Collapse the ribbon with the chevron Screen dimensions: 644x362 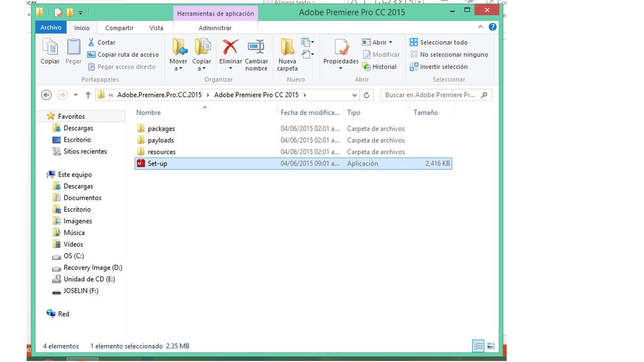pos(480,27)
